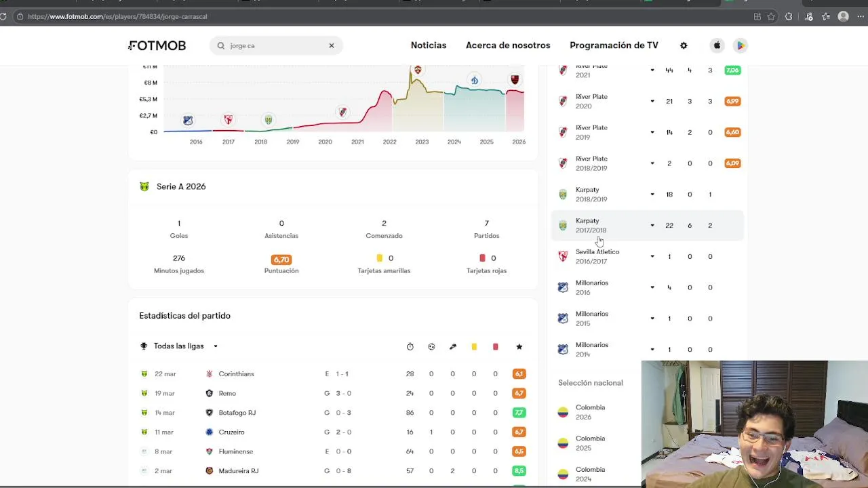The height and width of the screenshot is (488, 868).
Task: Focus the search box containing 'jorge ca'
Action: point(276,45)
